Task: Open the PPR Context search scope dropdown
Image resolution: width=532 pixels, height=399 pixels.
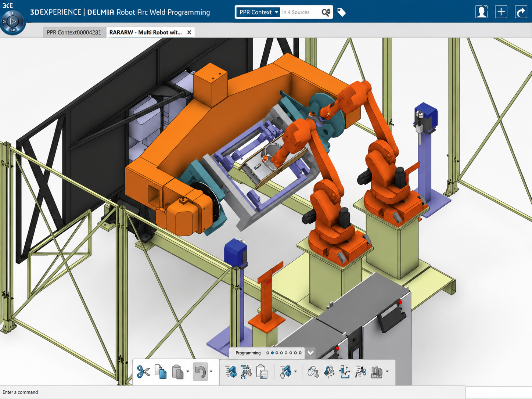Action: 258,12
